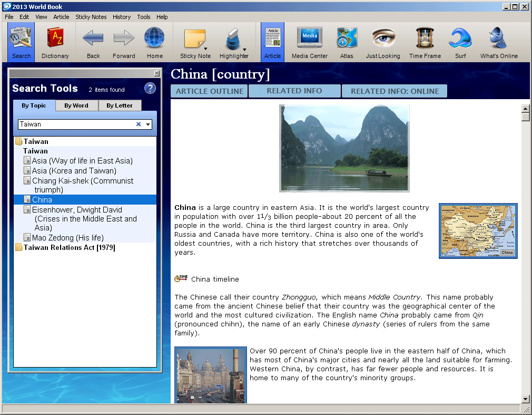Click the China timeline icon
This screenshot has height=415, width=532.
pyautogui.click(x=181, y=279)
